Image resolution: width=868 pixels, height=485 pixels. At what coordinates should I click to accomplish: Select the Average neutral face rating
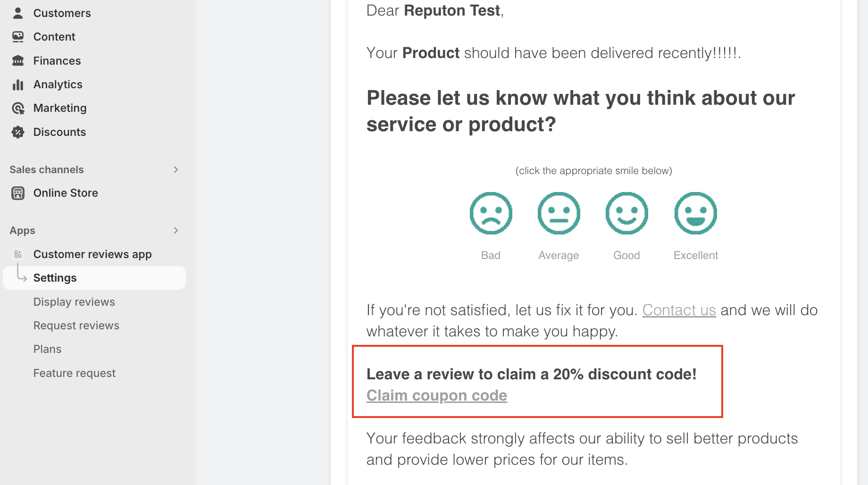pyautogui.click(x=559, y=213)
